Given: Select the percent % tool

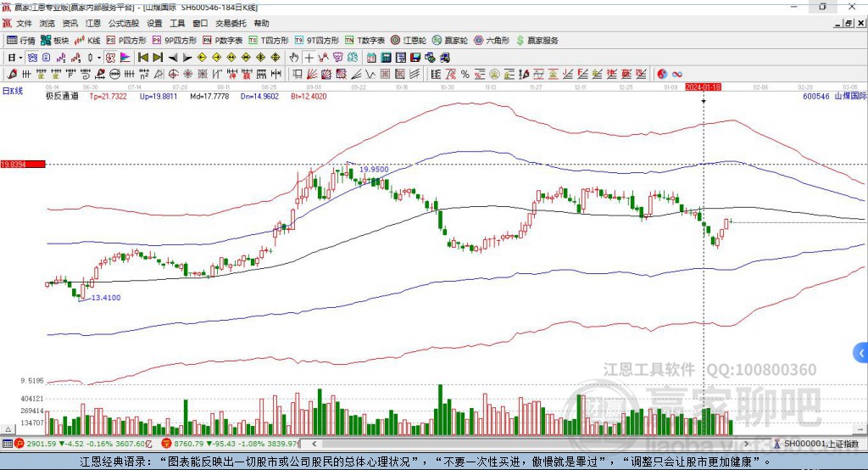Looking at the screenshot, I should point(465,74).
